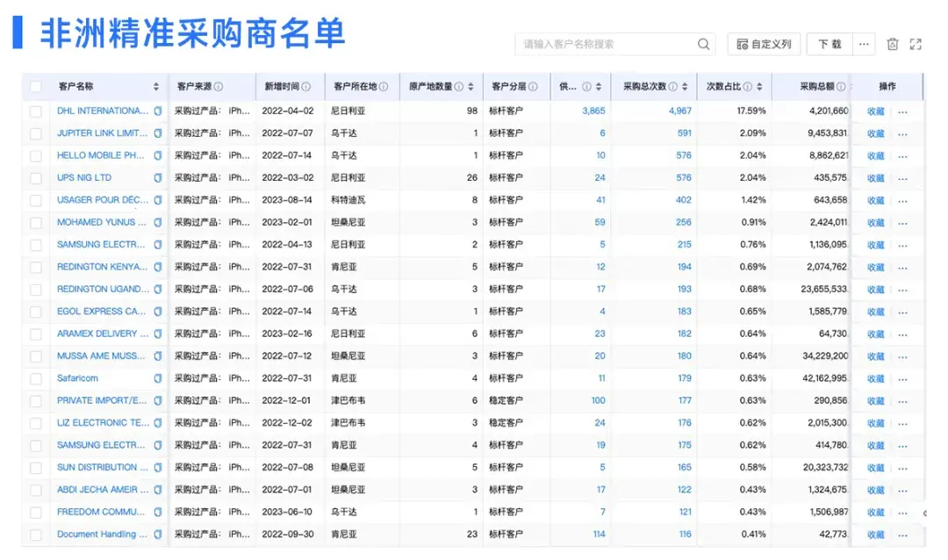Open customer link MUSSA AME MUSS...
Viewport: 948px width, 560px height.
pos(101,355)
